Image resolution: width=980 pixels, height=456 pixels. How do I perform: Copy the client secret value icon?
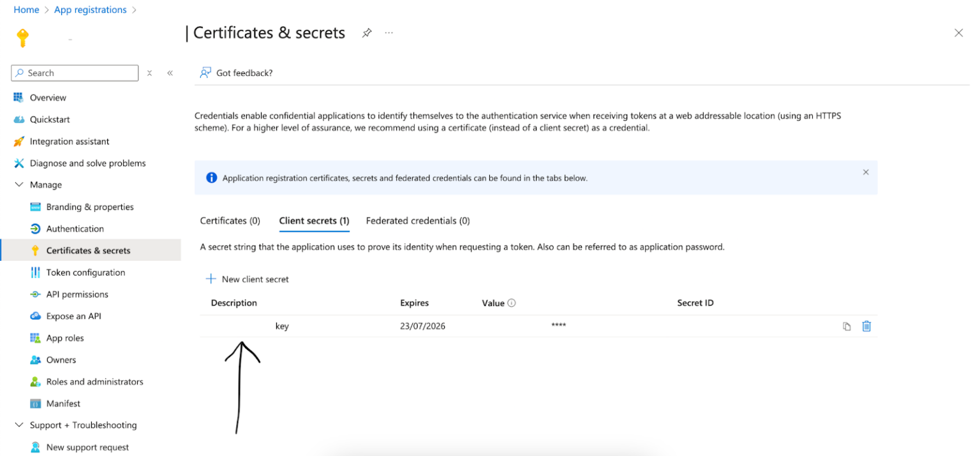pos(847,326)
